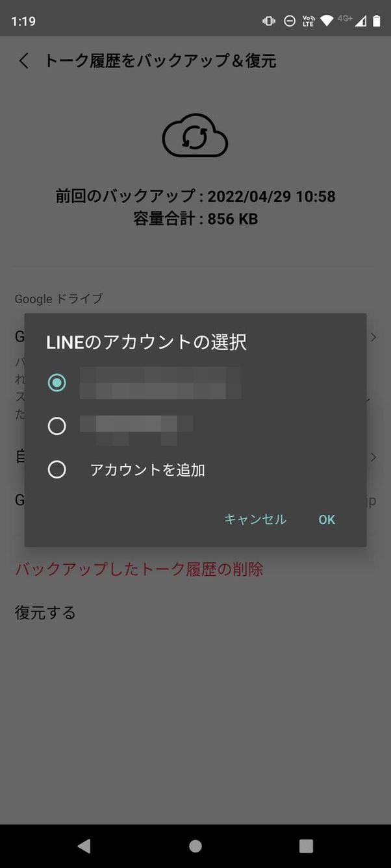Tap the back arrow in header
This screenshot has height=868, width=391.
tap(24, 61)
